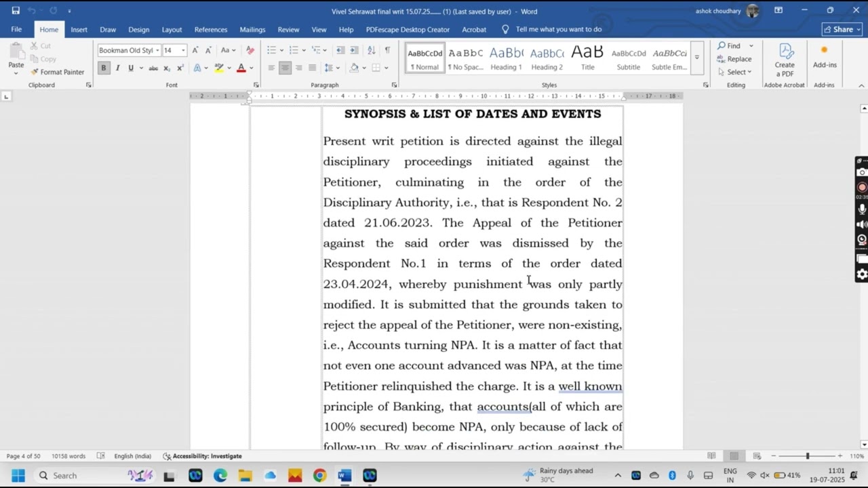Open the font name combo box
The image size is (868, 488).
(x=129, y=50)
